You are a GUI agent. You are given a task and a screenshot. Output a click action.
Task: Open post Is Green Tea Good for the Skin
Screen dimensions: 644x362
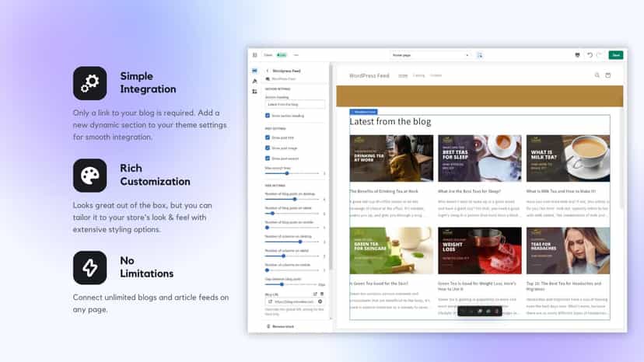point(379,284)
